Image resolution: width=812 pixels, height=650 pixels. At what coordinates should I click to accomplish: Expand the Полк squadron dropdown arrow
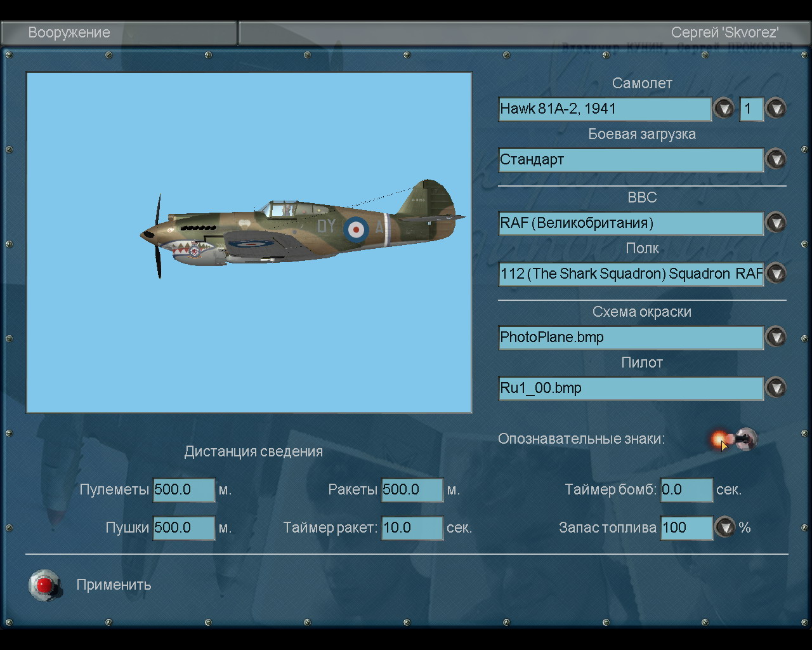pos(775,274)
